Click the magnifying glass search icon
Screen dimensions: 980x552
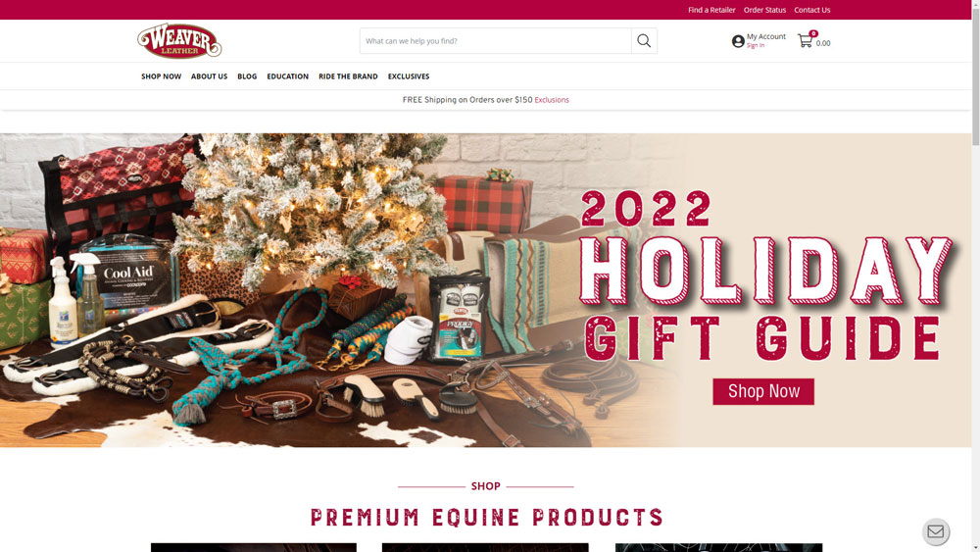[644, 40]
